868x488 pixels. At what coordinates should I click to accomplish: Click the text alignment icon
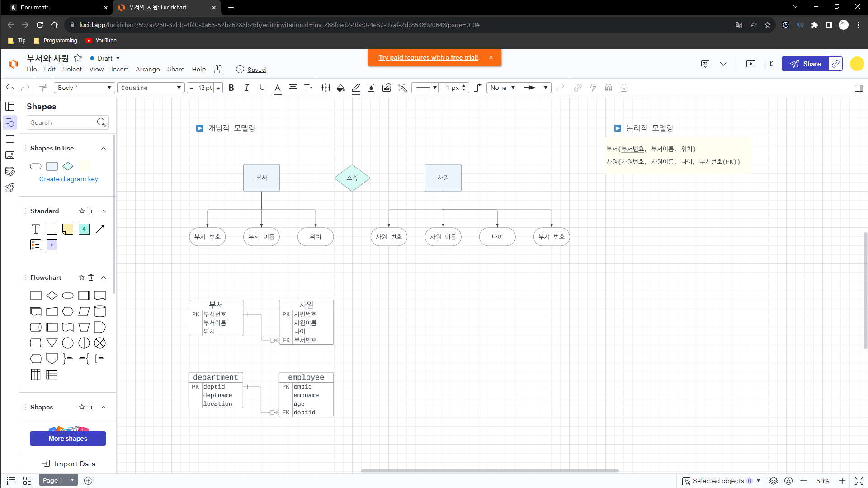[x=293, y=88]
